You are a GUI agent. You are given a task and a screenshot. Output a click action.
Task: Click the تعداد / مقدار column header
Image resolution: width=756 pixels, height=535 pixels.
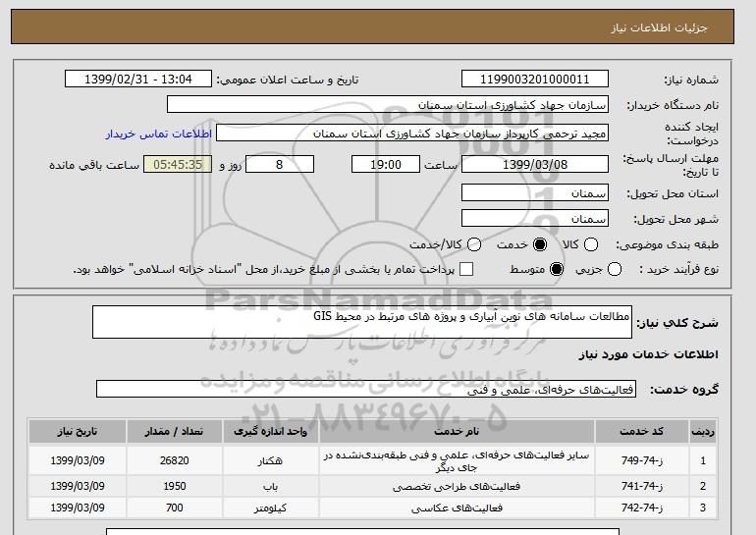[x=174, y=431]
